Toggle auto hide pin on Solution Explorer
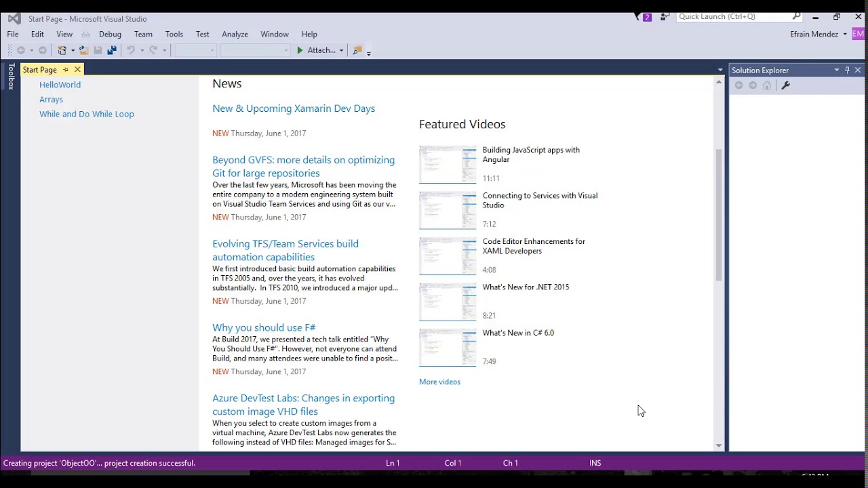868x488 pixels. click(x=847, y=70)
